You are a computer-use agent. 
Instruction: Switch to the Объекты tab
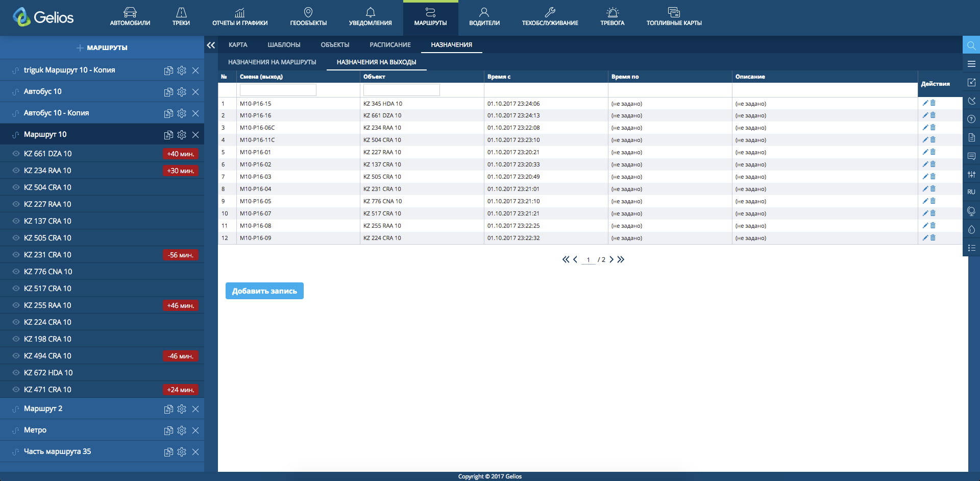335,45
